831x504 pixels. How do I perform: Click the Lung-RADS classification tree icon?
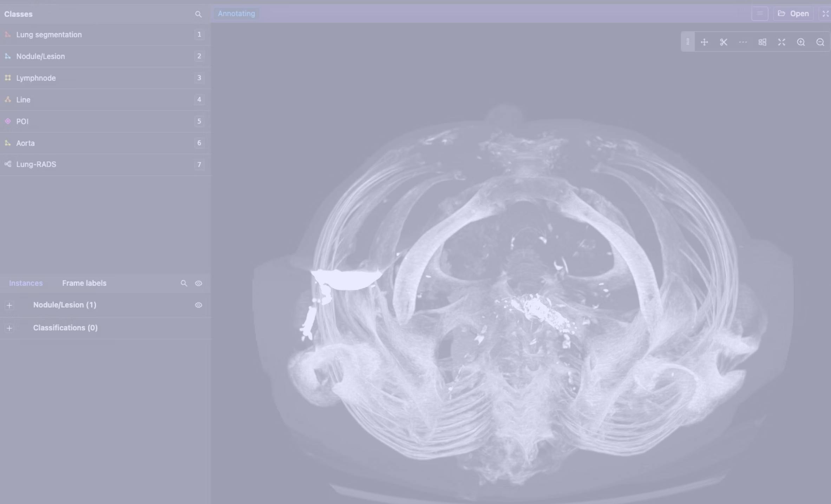click(x=8, y=164)
